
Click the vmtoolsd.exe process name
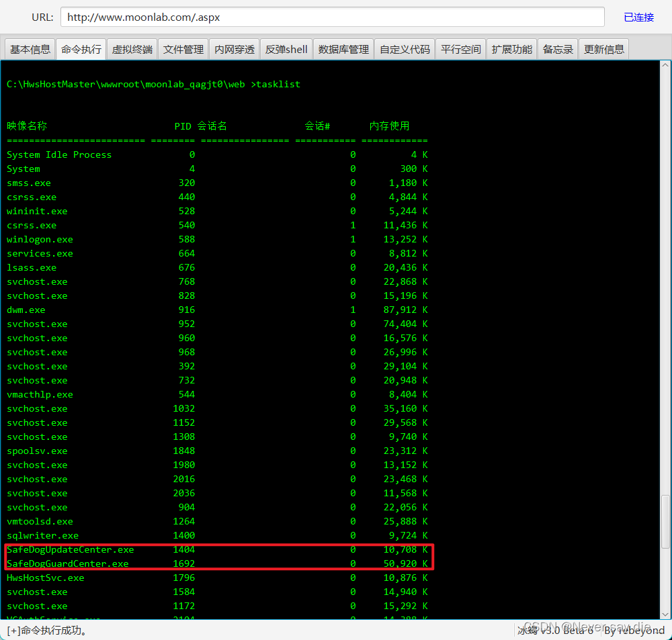click(40, 521)
